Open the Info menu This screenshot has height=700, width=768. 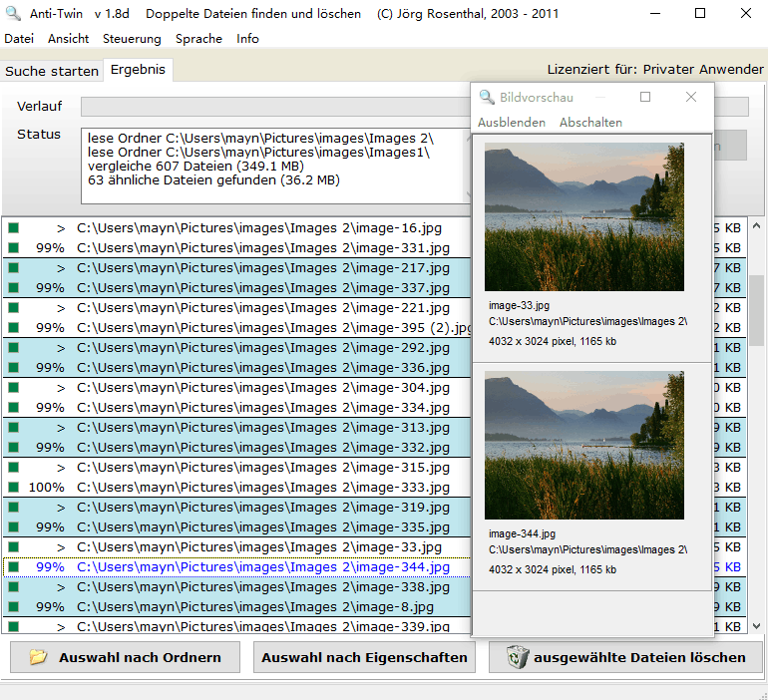(247, 39)
